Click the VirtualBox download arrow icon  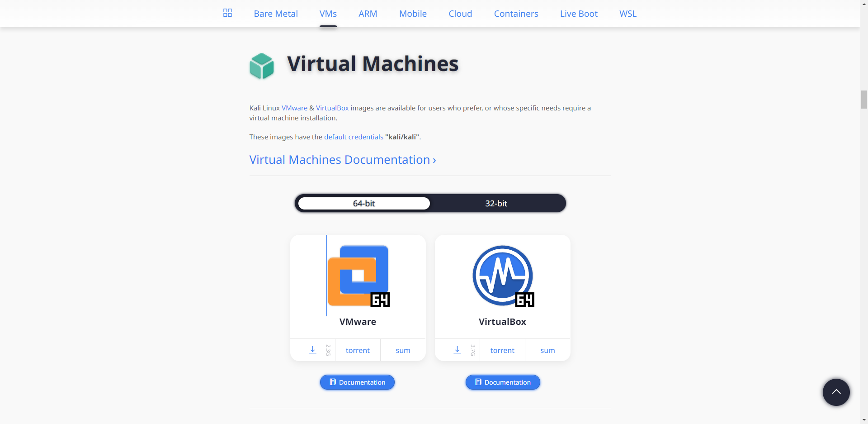pyautogui.click(x=457, y=350)
